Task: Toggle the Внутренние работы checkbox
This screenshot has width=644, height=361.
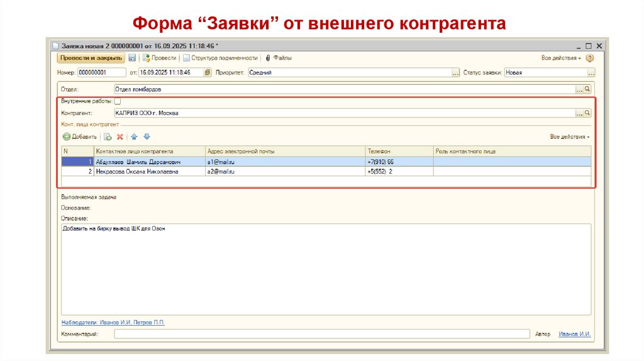Action: click(x=118, y=101)
